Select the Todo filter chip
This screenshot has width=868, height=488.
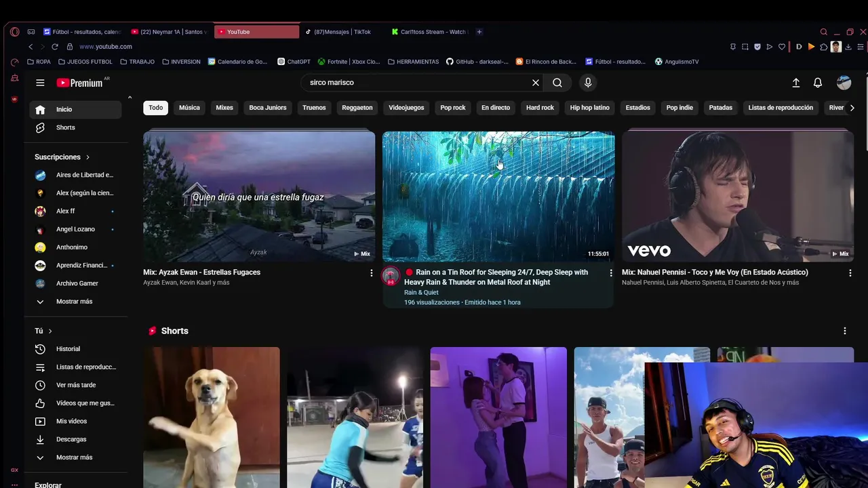click(x=156, y=108)
